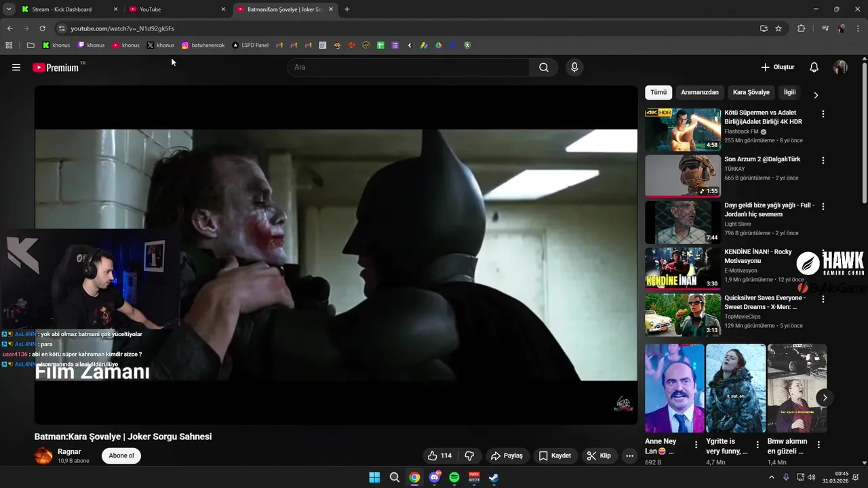Select the İlgili filter chip
Screen dimensions: 868x488
tap(789, 92)
